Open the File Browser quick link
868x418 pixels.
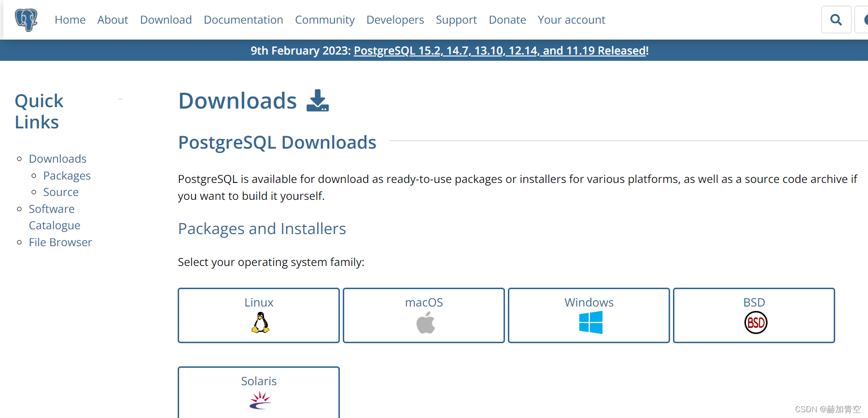pyautogui.click(x=60, y=242)
